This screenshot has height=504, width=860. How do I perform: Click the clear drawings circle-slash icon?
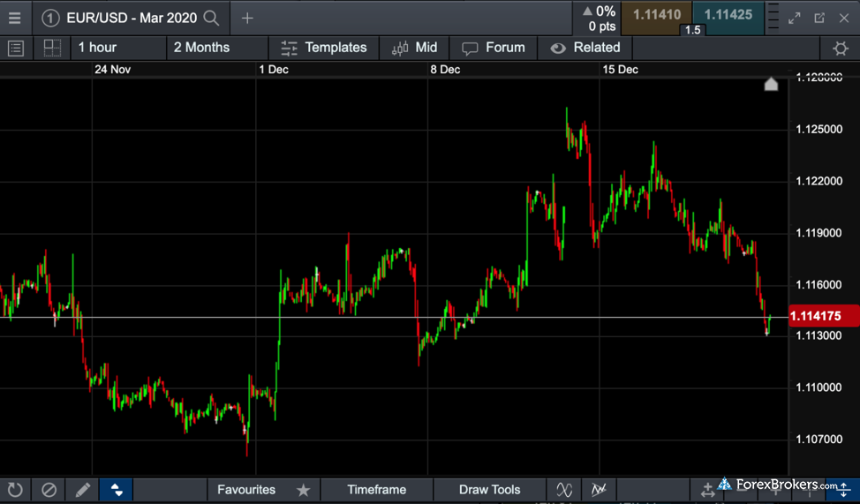click(x=49, y=490)
